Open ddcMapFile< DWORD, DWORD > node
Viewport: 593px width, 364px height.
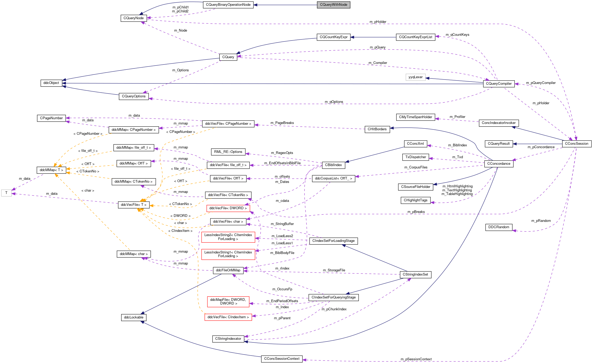[228, 302]
